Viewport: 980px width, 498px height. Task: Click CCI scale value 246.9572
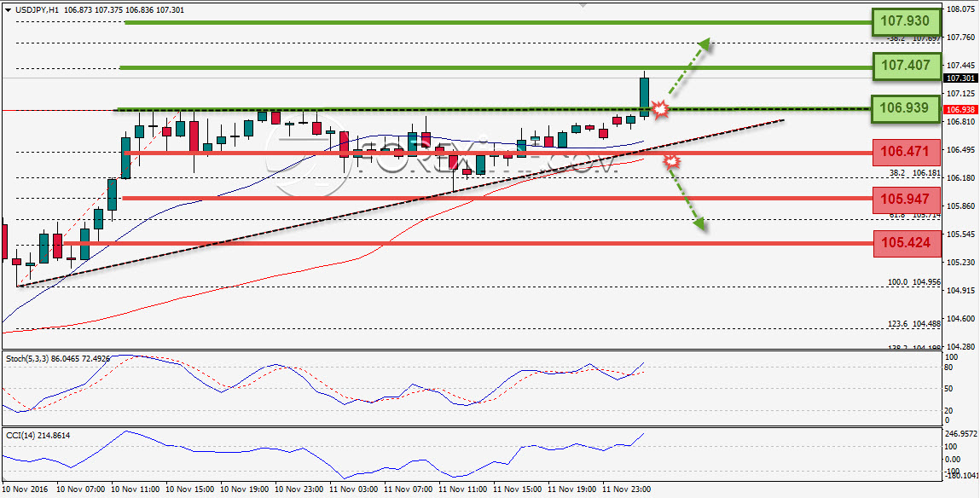[960, 433]
